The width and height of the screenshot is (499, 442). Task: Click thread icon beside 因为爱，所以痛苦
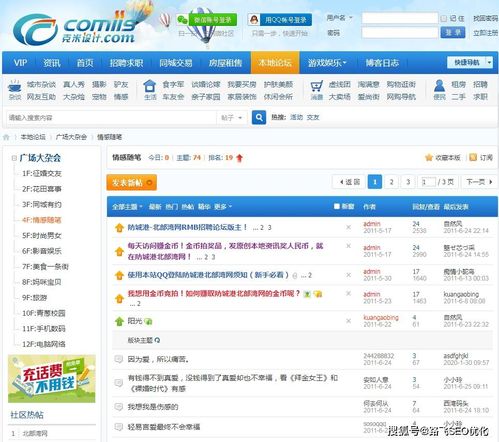tap(119, 359)
